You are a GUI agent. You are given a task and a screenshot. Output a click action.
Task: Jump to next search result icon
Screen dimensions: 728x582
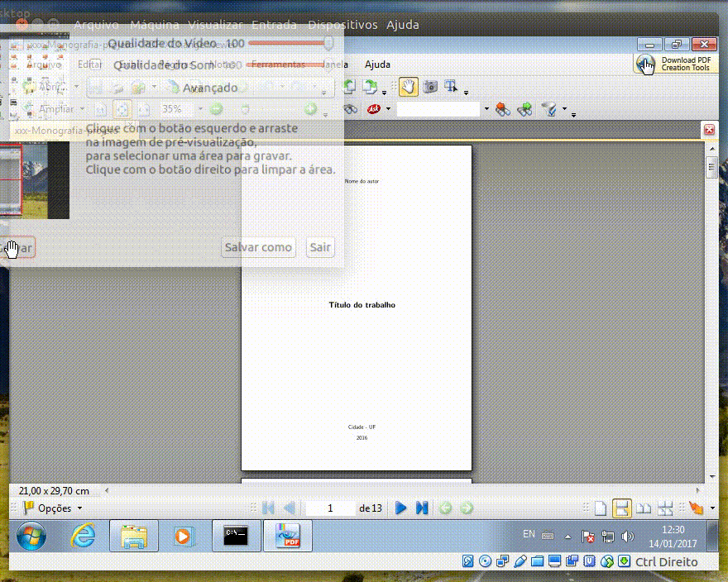coord(524,109)
